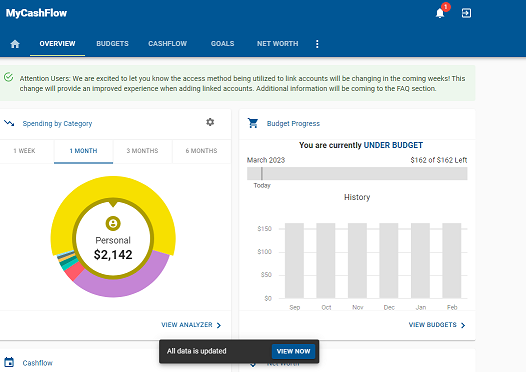Click the Attention Users announcement text
This screenshot has height=372, width=526.
(242, 83)
